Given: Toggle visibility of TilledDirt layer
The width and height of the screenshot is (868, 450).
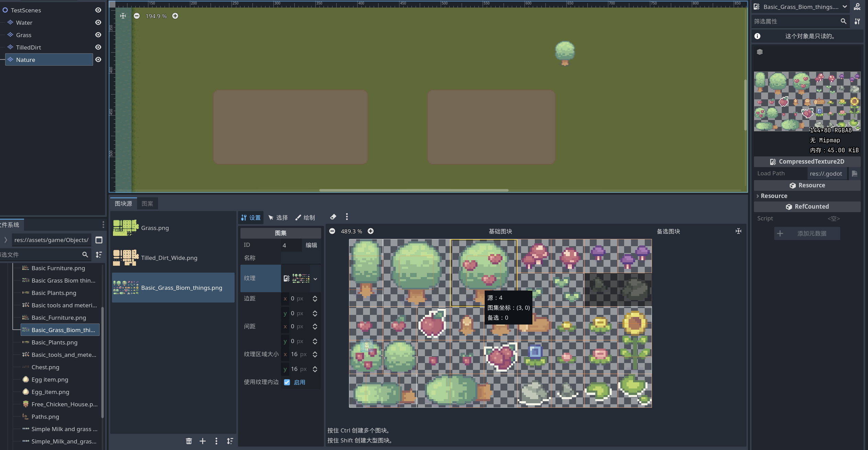Looking at the screenshot, I should coord(98,47).
